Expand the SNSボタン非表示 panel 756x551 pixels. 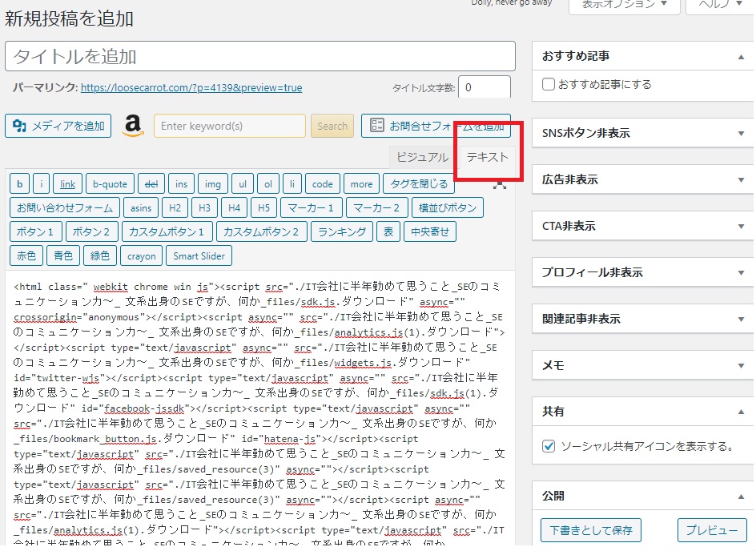(x=741, y=134)
